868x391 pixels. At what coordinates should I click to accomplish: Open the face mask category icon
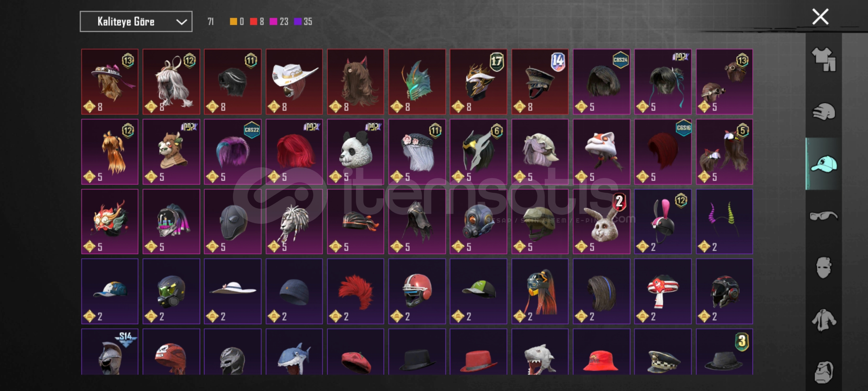(824, 268)
